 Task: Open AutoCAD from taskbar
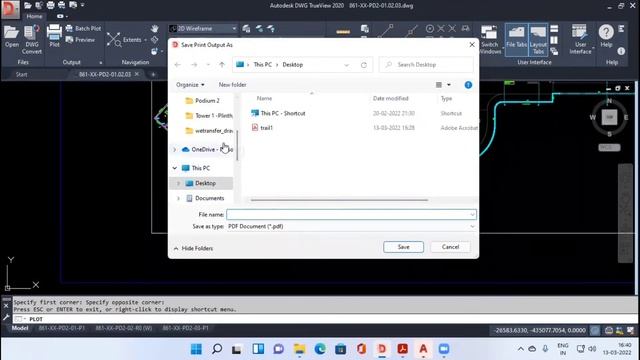423,349
